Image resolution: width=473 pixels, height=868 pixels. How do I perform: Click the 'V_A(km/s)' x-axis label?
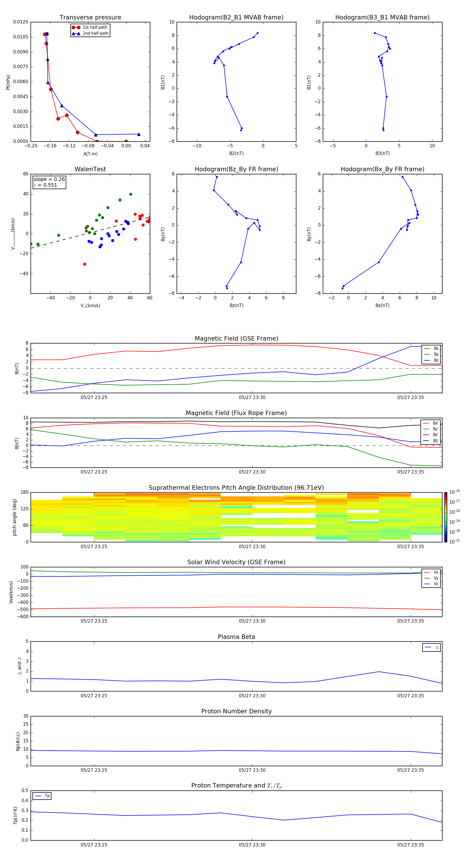tap(90, 306)
